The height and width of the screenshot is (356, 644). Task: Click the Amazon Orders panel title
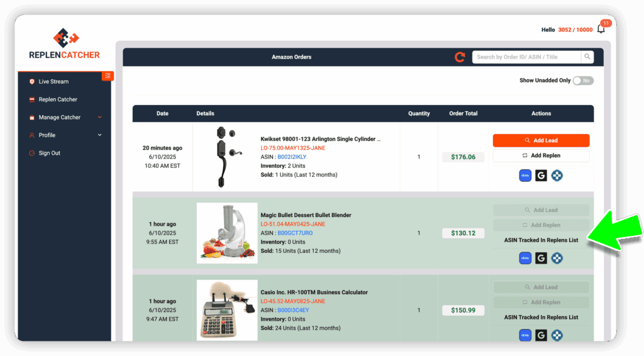point(291,57)
